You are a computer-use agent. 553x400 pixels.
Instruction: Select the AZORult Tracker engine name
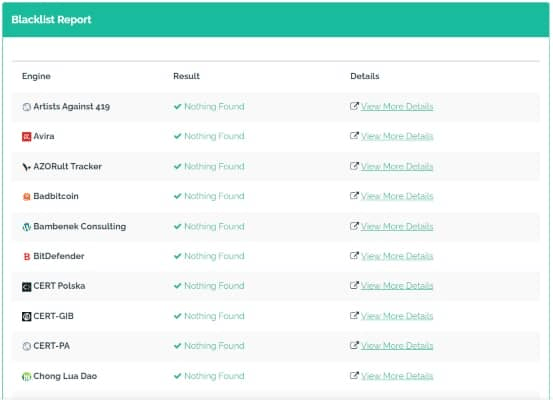tap(67, 166)
